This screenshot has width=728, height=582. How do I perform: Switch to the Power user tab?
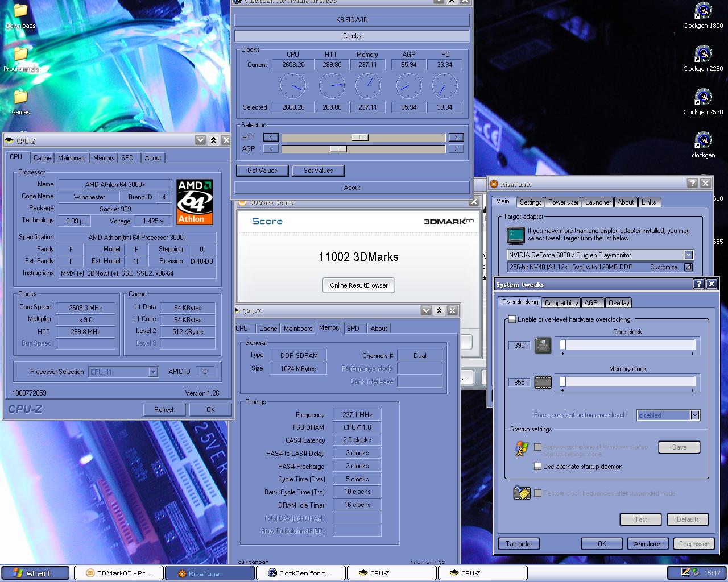click(563, 202)
